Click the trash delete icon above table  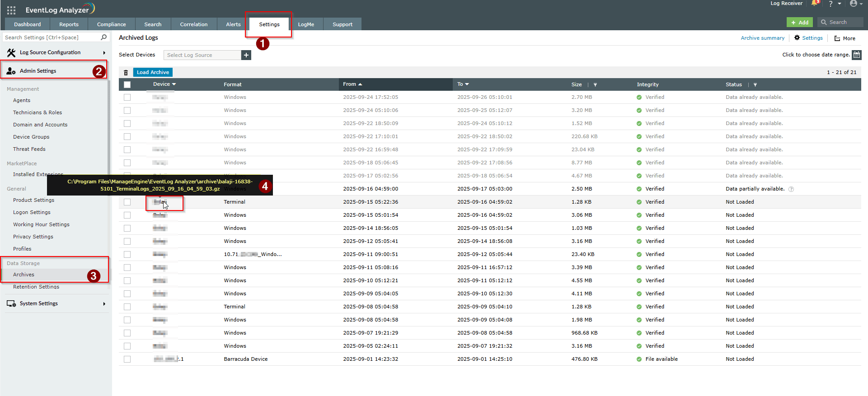(126, 73)
